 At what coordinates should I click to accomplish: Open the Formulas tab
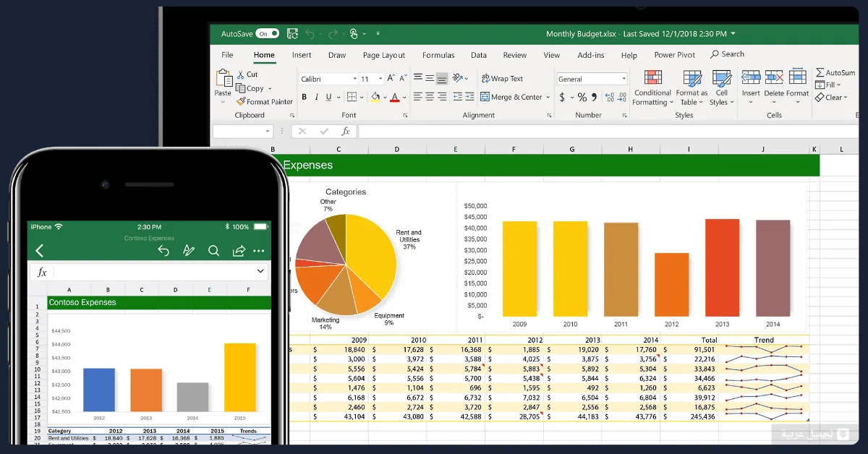pyautogui.click(x=438, y=55)
